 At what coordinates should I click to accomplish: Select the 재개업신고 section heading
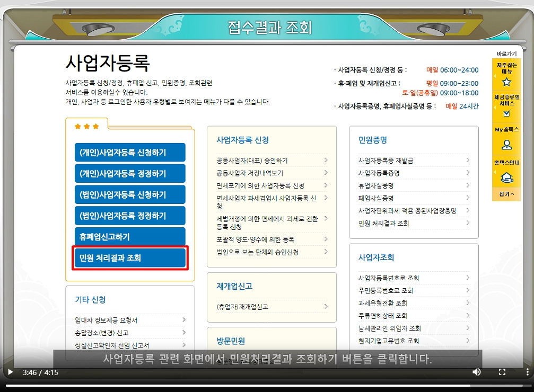[x=234, y=286]
